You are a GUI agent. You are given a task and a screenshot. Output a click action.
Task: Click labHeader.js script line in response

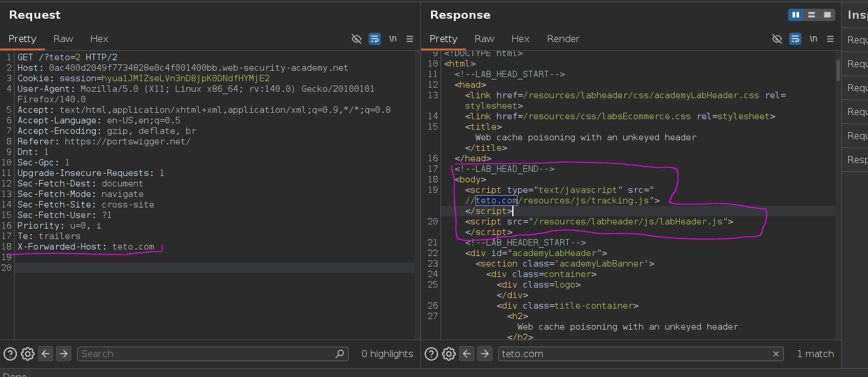[599, 222]
